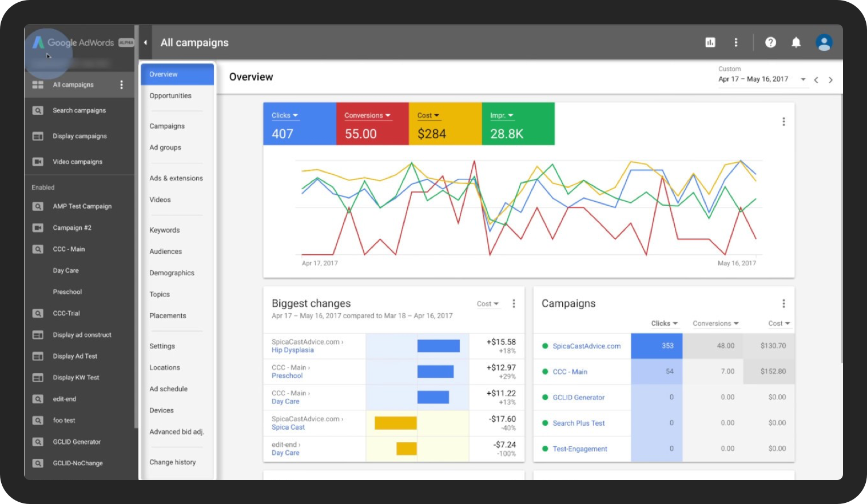Open the Ads & extensions page

pos(176,178)
